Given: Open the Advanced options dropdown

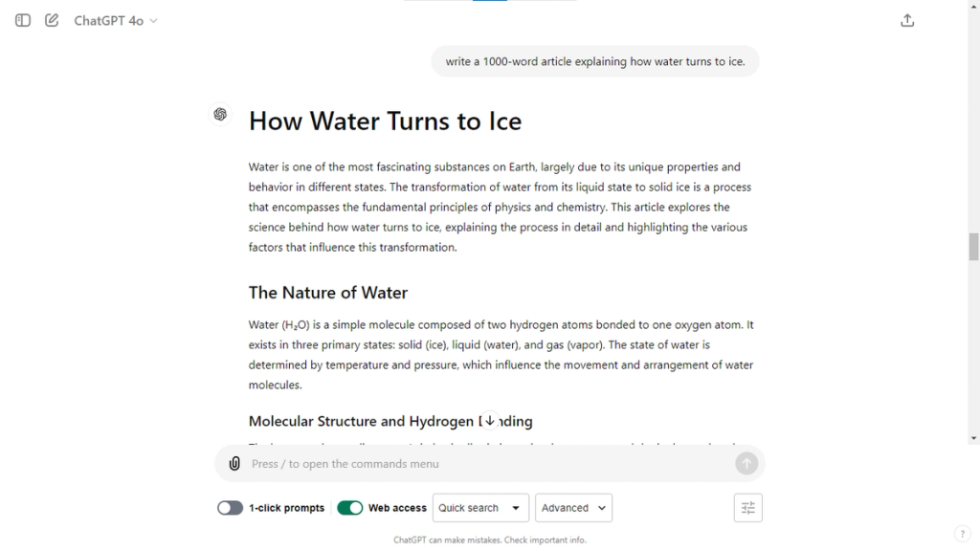Looking at the screenshot, I should tap(573, 508).
